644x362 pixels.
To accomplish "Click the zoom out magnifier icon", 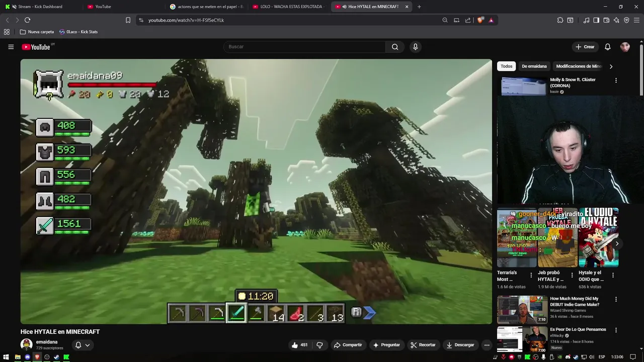I will (445, 20).
